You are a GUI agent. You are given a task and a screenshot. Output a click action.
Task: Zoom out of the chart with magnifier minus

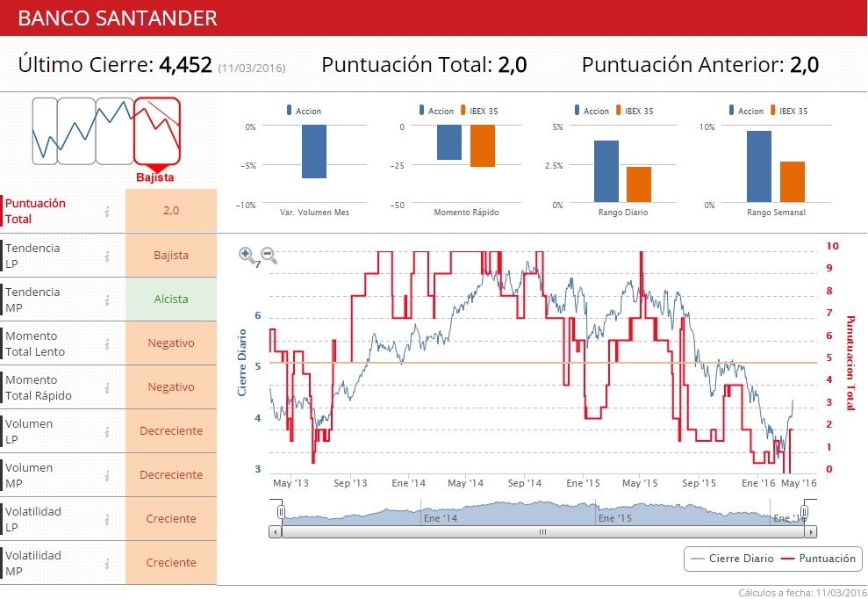click(x=269, y=255)
